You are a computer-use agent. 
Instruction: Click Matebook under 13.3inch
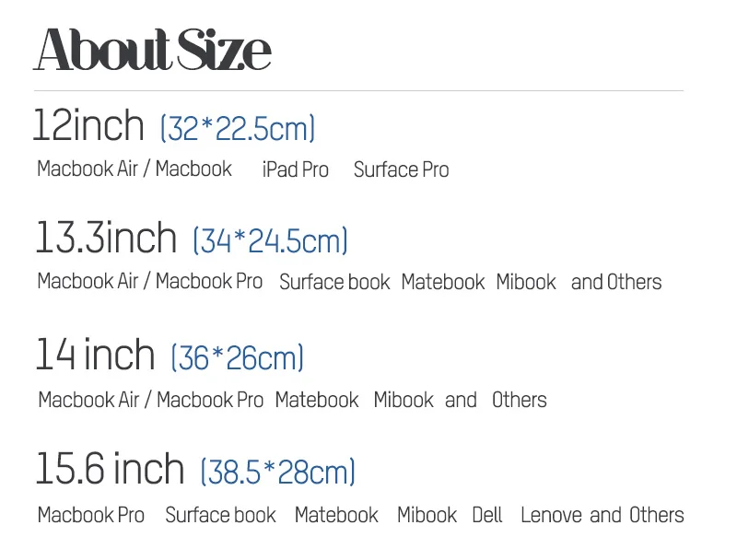(443, 282)
